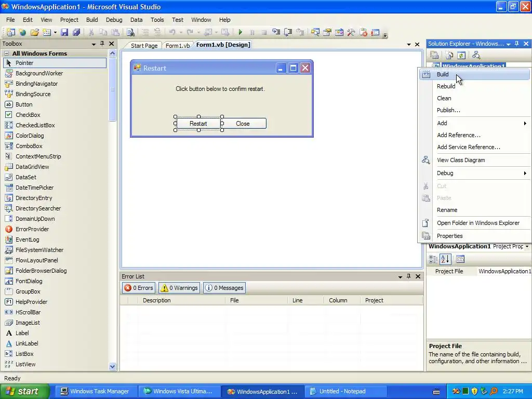532x399 pixels.
Task: Open the Add New Item dropdown arrow
Action: (x=55, y=33)
